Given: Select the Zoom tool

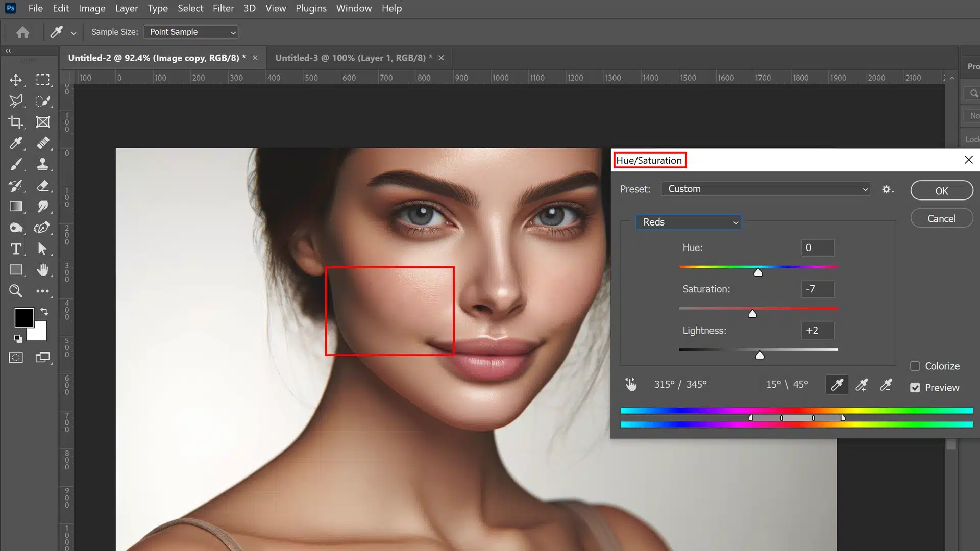Looking at the screenshot, I should 16,291.
